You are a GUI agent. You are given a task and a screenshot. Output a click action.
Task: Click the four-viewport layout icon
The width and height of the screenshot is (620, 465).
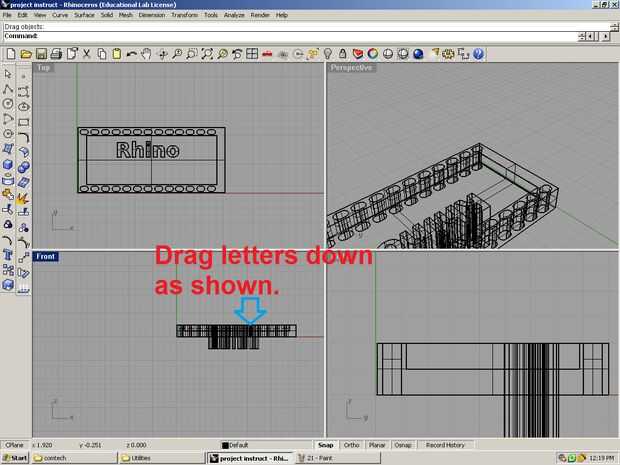point(252,54)
